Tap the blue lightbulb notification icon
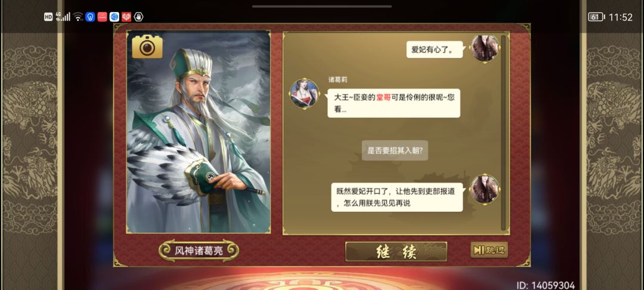Viewport: 644px width, 290px height. [x=91, y=17]
